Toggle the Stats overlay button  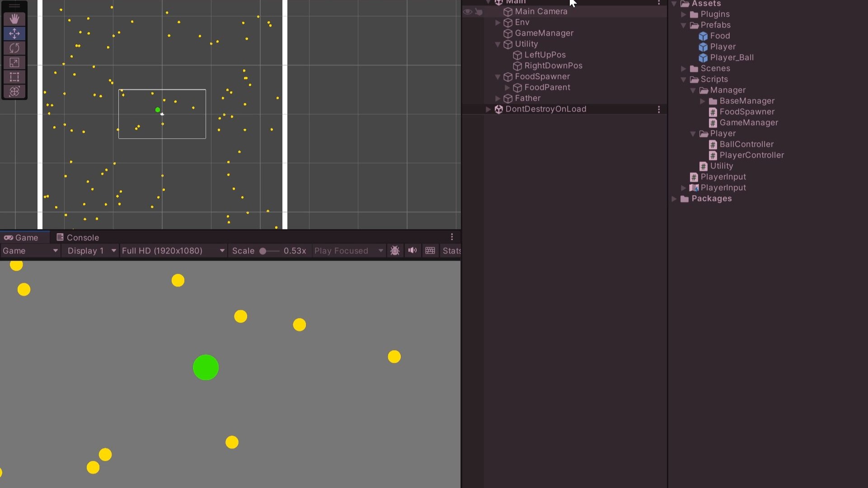coord(451,251)
